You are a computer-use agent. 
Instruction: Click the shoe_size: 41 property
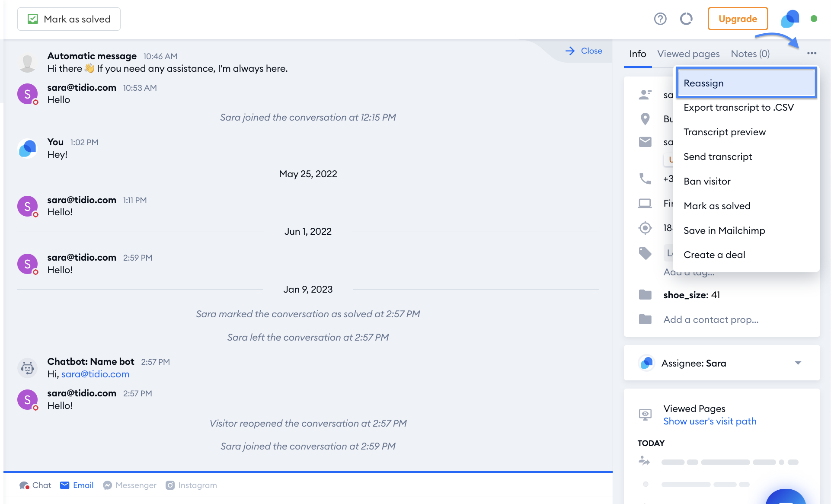[691, 295]
